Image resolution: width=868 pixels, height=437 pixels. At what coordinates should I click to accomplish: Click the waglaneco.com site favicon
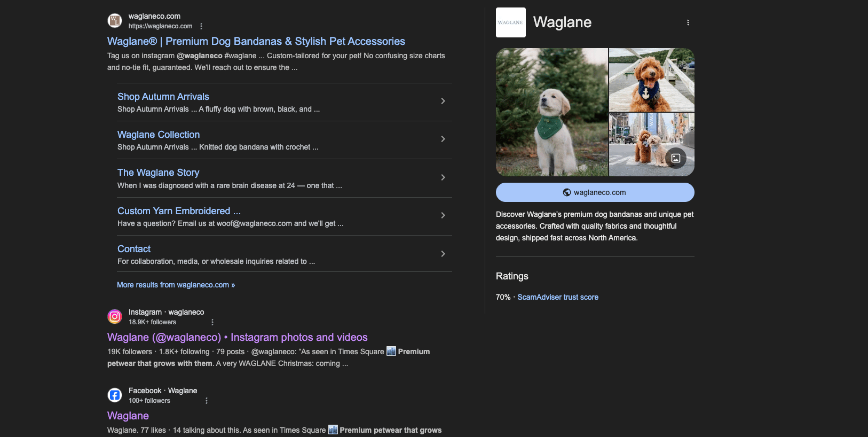115,21
